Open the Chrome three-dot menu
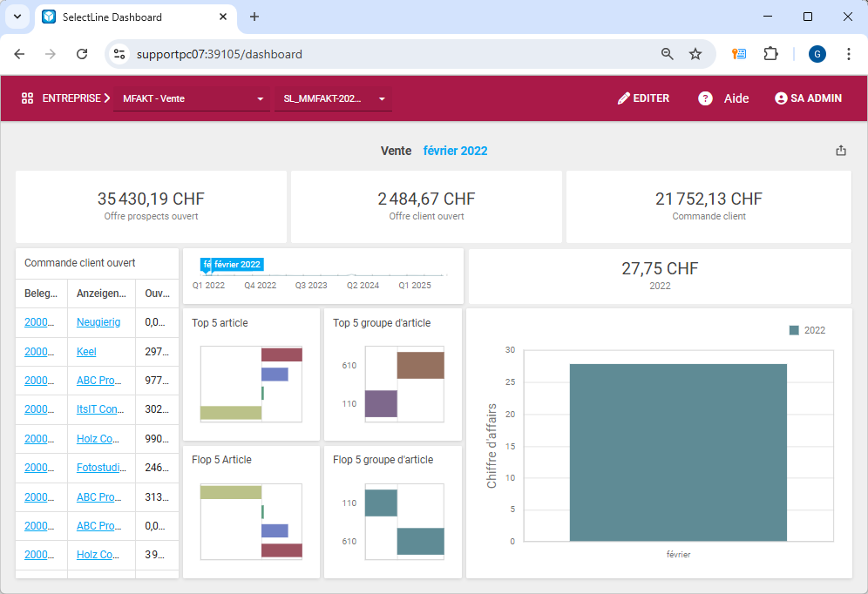 pos(848,54)
